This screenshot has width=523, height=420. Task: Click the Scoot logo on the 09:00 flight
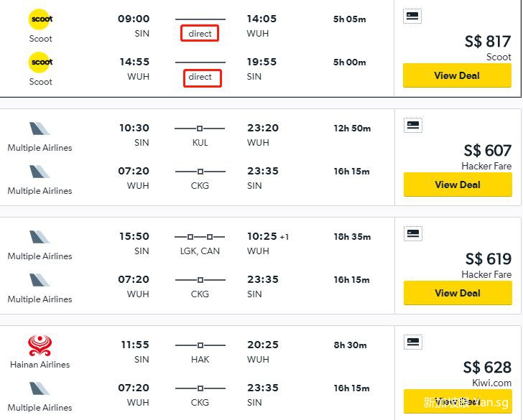point(41,19)
